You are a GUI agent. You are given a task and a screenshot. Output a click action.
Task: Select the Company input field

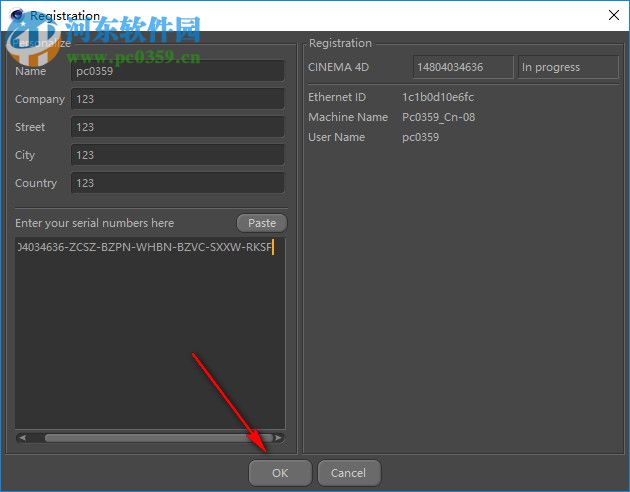coord(178,99)
